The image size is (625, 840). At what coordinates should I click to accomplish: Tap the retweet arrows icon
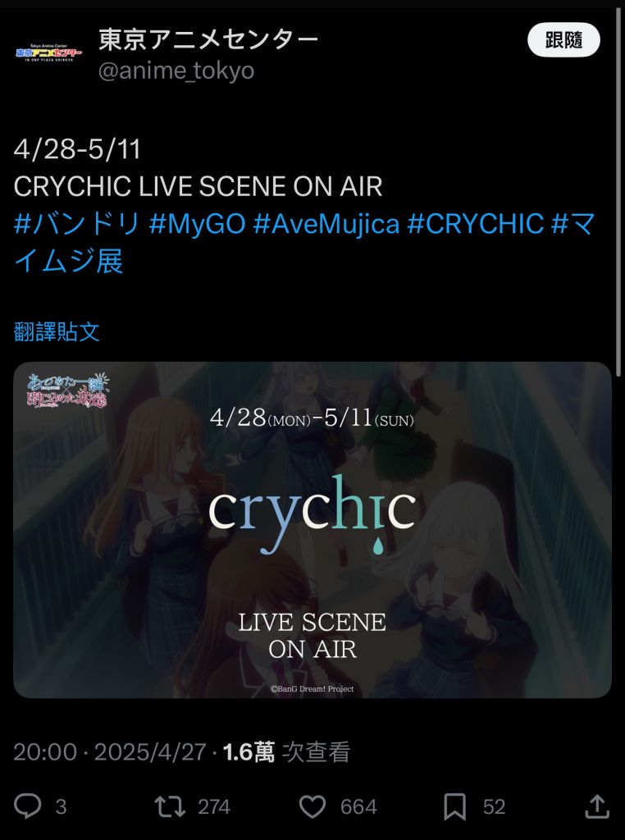170,806
